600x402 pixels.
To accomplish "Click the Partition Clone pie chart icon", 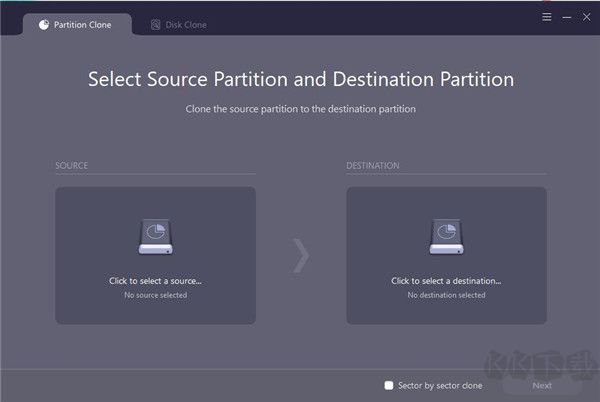I will pos(43,25).
